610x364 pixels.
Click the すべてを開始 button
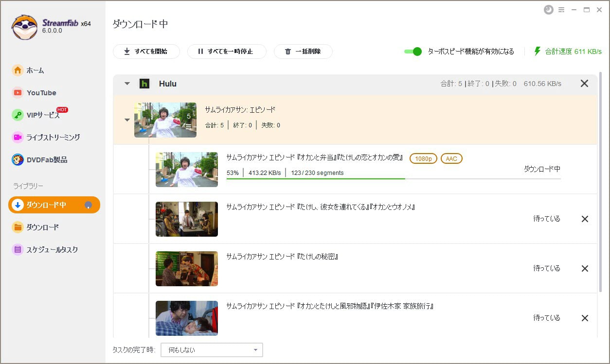coord(146,52)
